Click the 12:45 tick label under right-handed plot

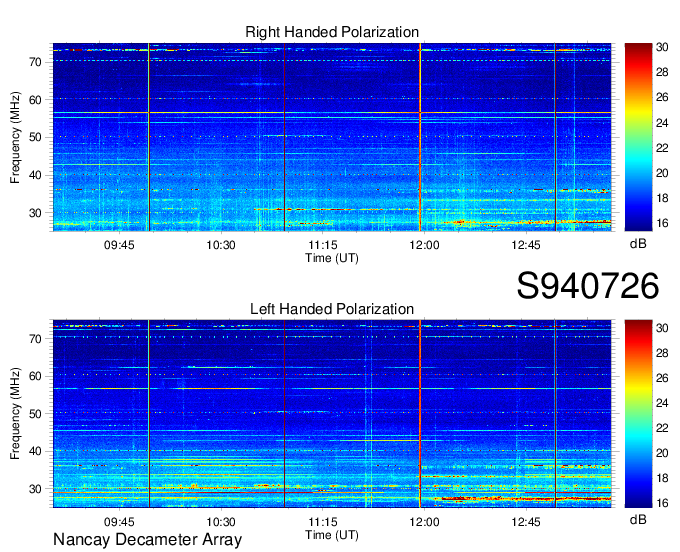tap(526, 245)
